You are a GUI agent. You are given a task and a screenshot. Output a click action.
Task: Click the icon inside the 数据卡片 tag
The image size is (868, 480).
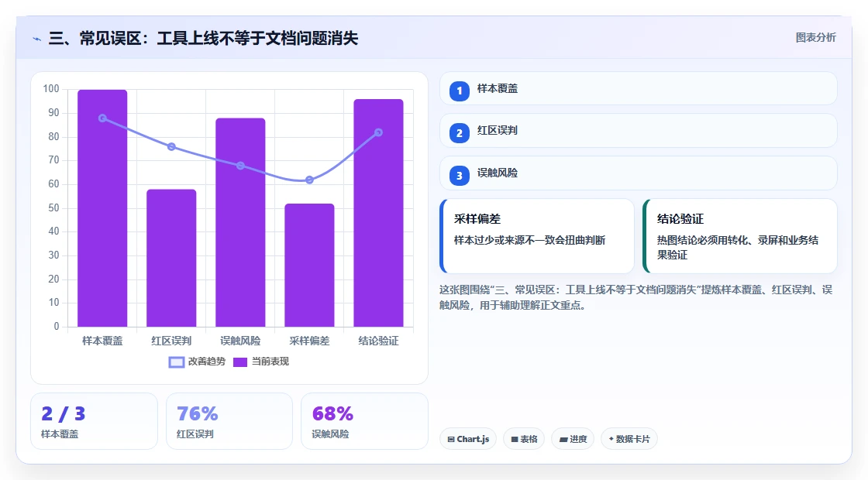611,438
